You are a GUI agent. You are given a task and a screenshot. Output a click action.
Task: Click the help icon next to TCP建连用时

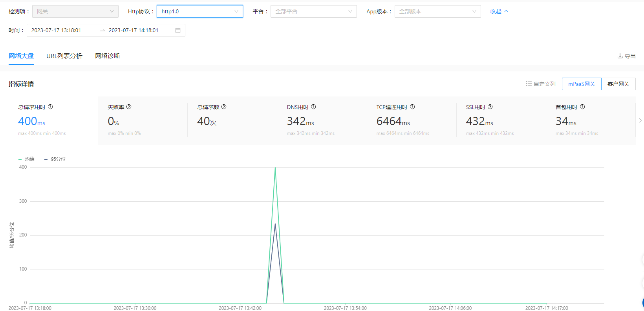point(412,107)
